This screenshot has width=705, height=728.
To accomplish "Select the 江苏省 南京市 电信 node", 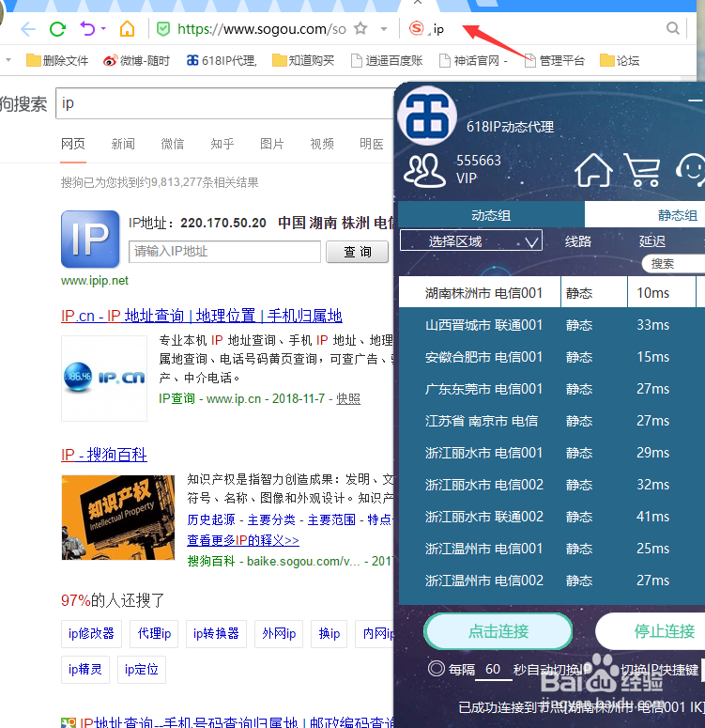I will pos(552,421).
